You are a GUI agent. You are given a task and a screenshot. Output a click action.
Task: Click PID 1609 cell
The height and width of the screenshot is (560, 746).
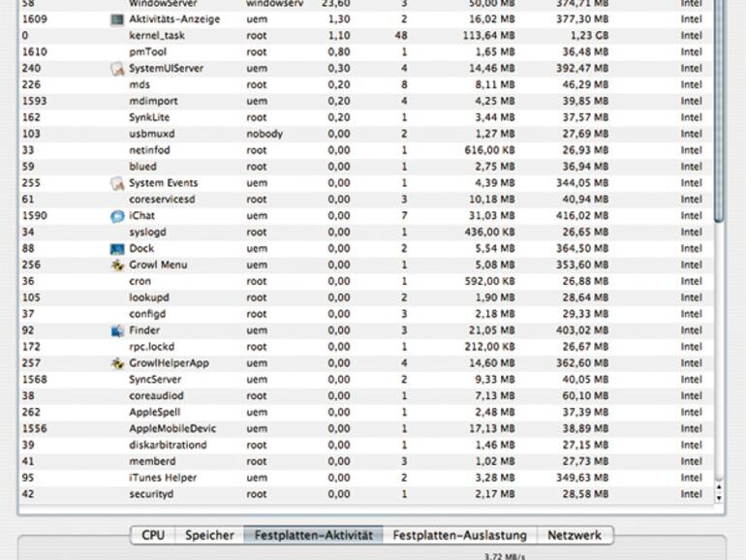(34, 19)
